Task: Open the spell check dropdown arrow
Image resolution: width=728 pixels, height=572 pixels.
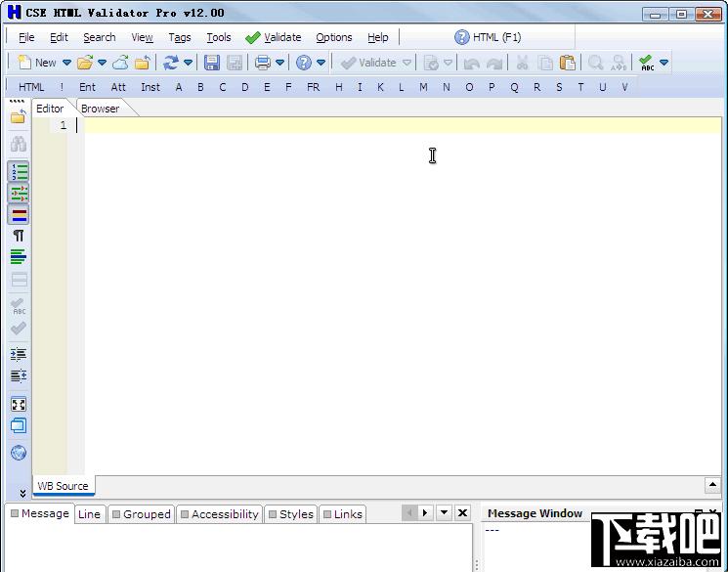Action: point(664,63)
